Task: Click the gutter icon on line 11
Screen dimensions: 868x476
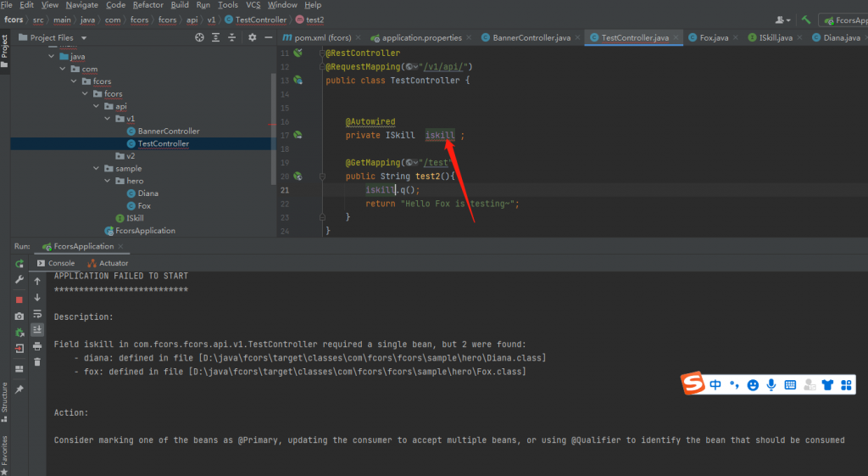Action: point(298,53)
